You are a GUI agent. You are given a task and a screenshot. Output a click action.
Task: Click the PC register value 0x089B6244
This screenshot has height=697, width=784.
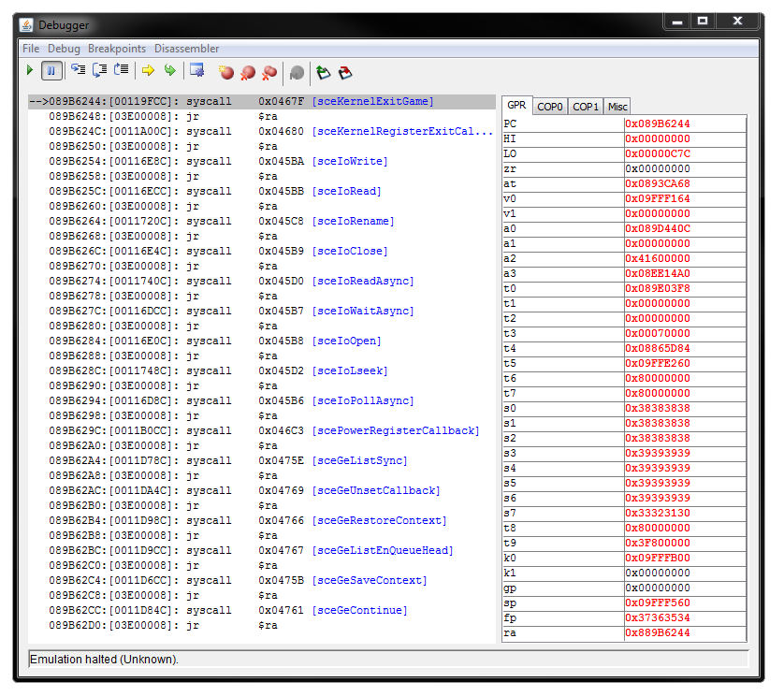[x=685, y=124]
